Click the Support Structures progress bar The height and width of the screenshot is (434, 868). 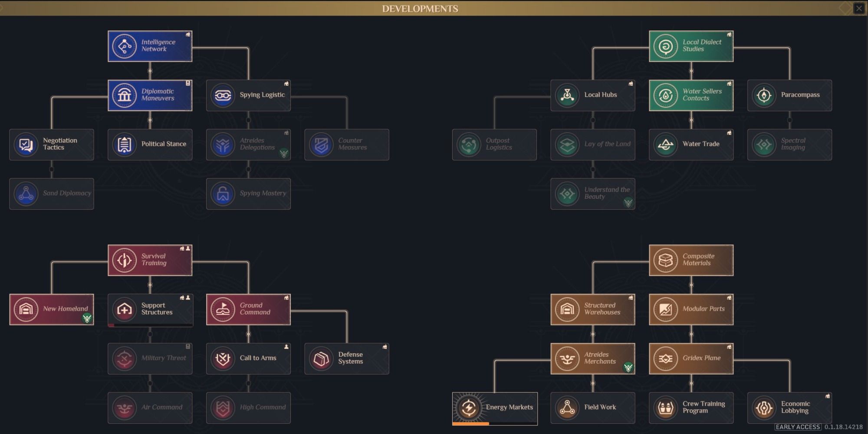[150, 325]
